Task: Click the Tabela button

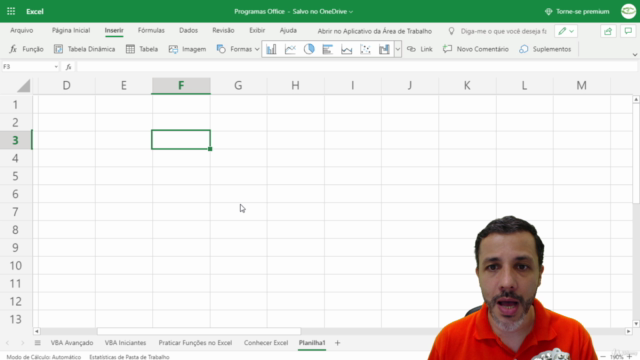Action: click(142, 49)
